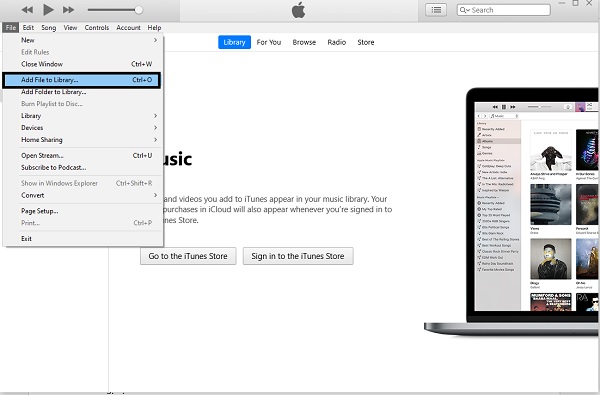Click the search magnifier icon

[464, 10]
